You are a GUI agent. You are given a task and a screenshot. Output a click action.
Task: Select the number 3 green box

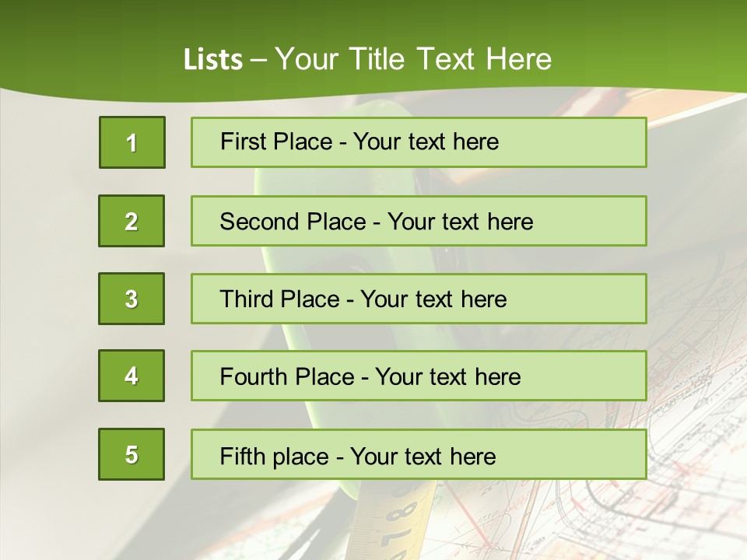click(132, 299)
